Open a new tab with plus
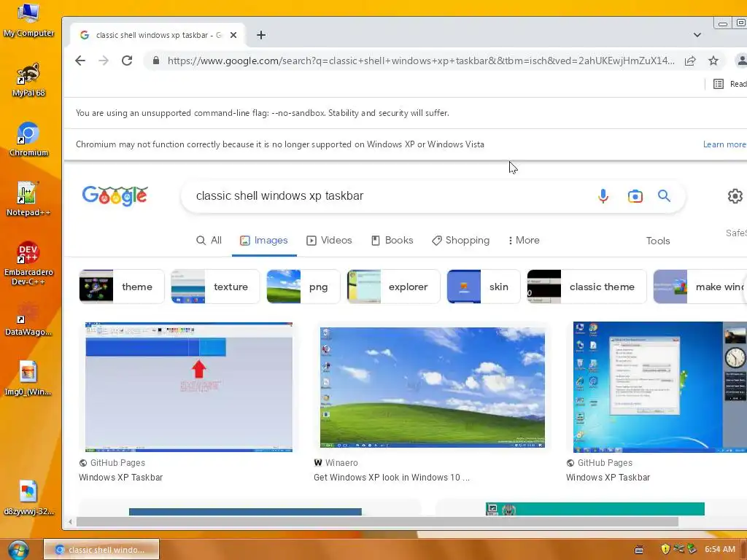Screen dimensions: 747x560 [x=261, y=35]
